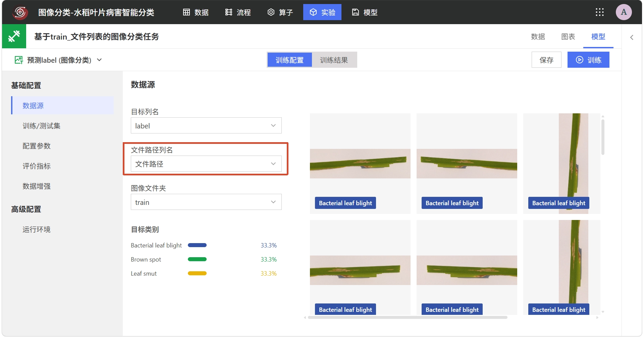Open 数据增强 in the sidebar
The width and height of the screenshot is (644, 338).
click(62, 186)
